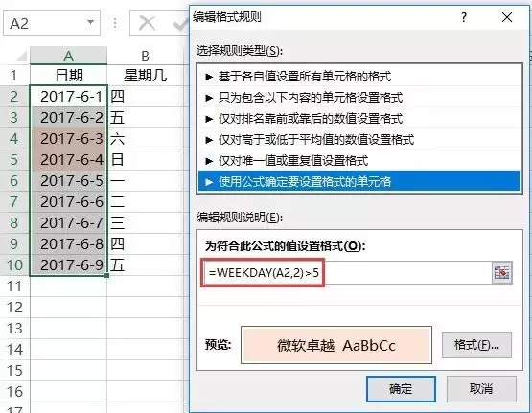Click cell with date 2017-6-8
Viewport: 532px width, 413px height.
(x=68, y=243)
